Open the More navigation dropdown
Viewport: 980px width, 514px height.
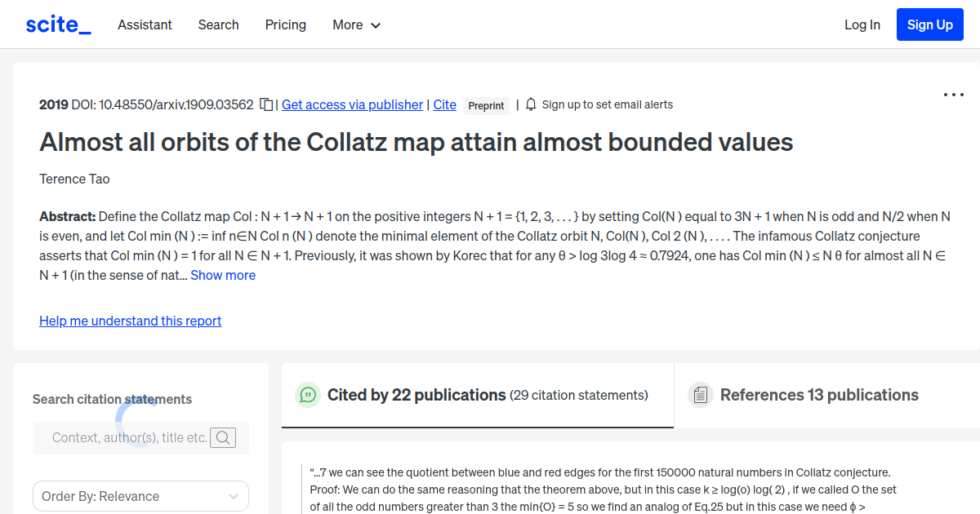tap(356, 24)
